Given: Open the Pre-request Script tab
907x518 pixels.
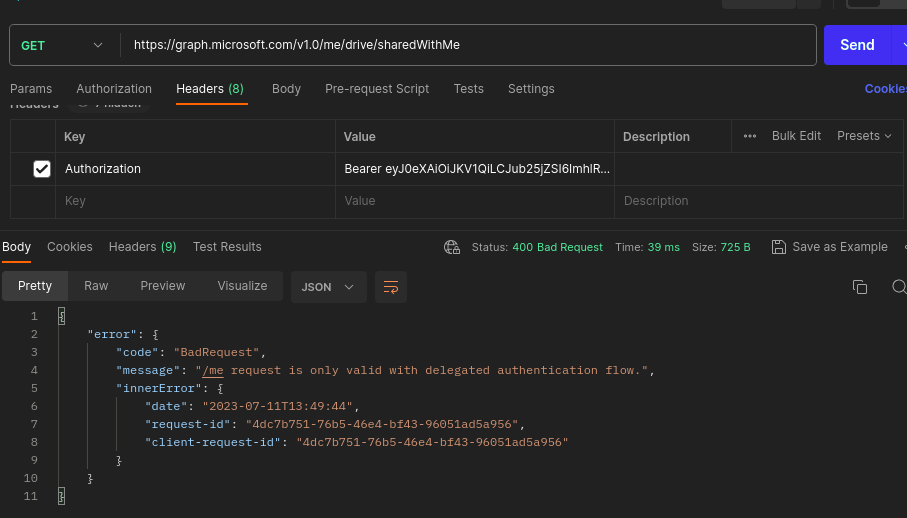Looking at the screenshot, I should (x=377, y=89).
